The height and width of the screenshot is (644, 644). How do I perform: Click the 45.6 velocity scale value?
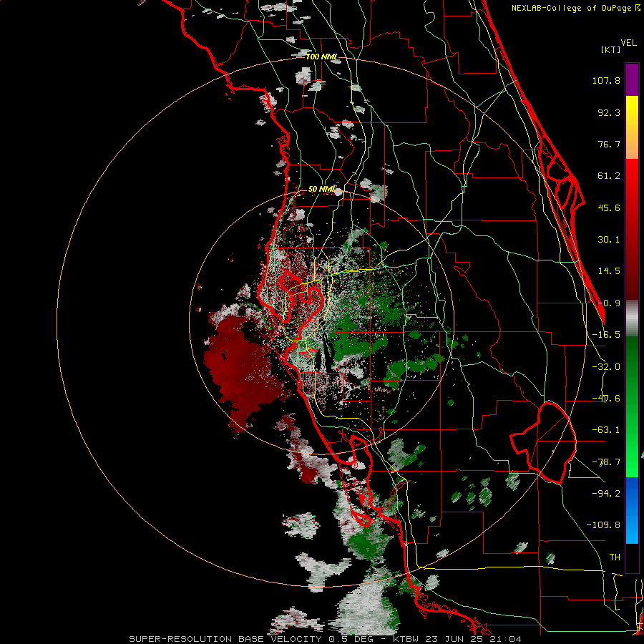coord(609,208)
